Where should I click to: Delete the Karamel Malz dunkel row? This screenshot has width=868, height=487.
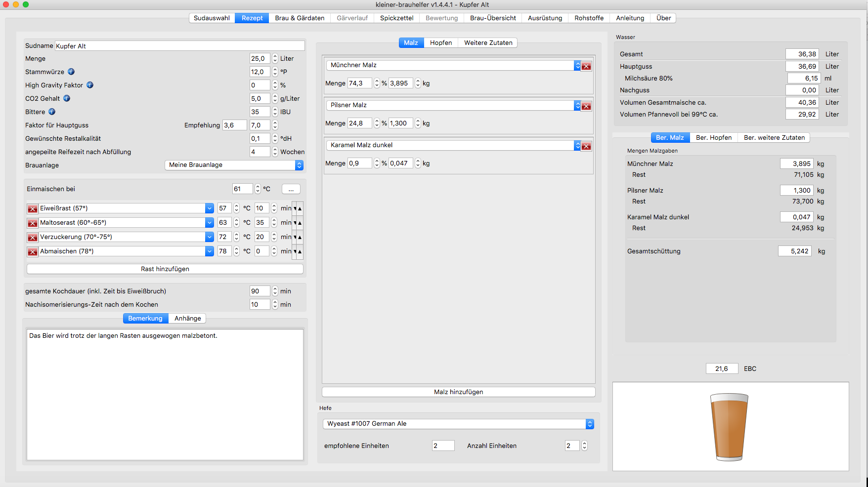pyautogui.click(x=586, y=146)
